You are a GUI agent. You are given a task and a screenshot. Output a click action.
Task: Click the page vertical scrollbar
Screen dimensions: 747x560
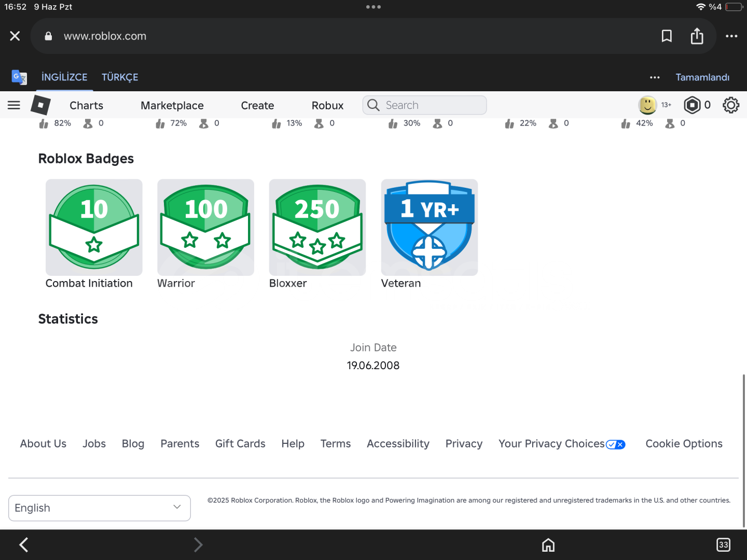click(744, 450)
